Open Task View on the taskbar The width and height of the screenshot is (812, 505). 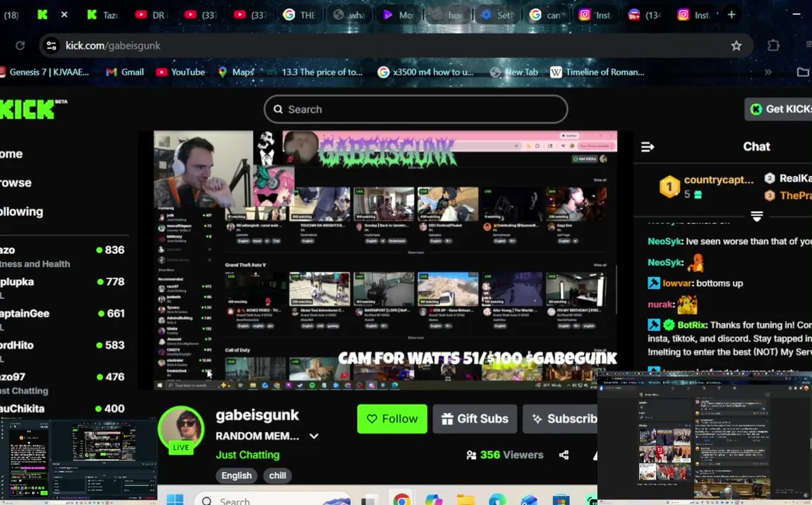pos(368,500)
